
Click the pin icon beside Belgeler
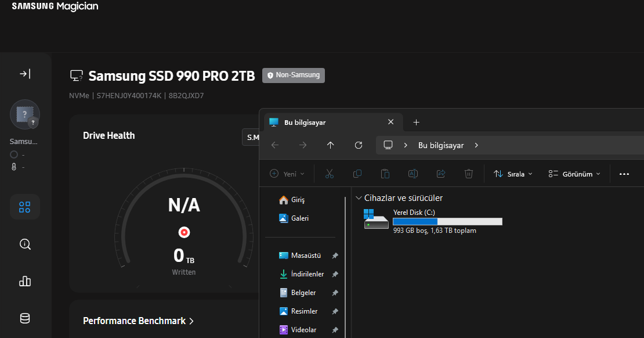(335, 293)
